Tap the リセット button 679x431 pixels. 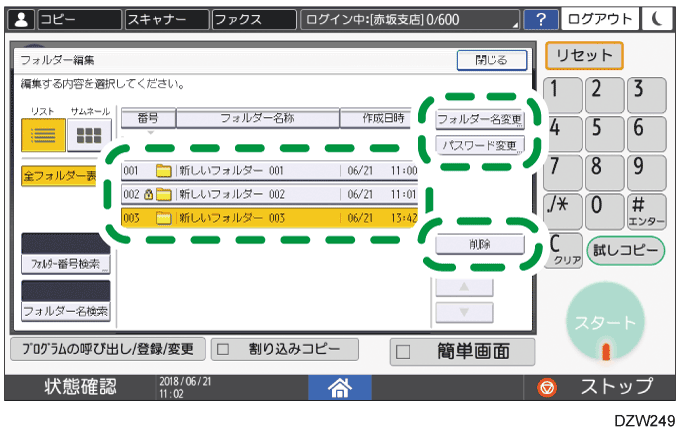pos(584,55)
